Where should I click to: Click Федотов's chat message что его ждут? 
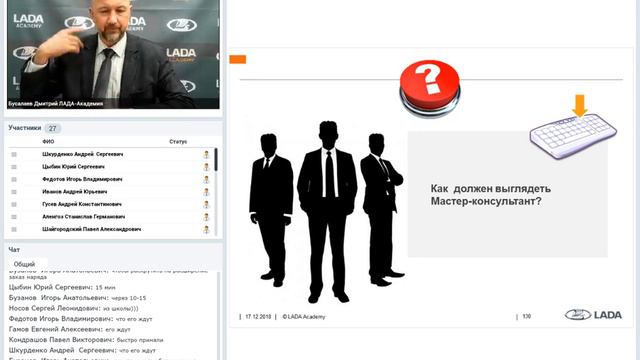pyautogui.click(x=80, y=319)
